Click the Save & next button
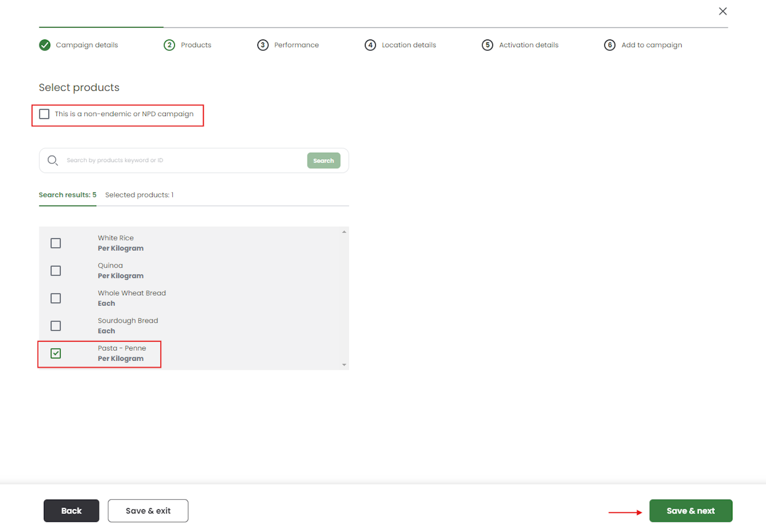 point(691,511)
